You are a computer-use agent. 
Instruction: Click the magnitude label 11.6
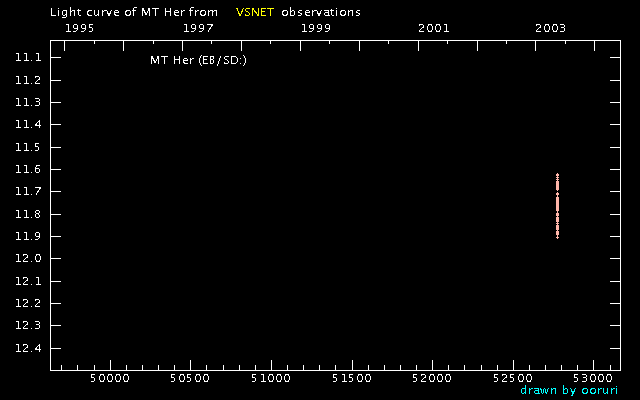tap(29, 169)
